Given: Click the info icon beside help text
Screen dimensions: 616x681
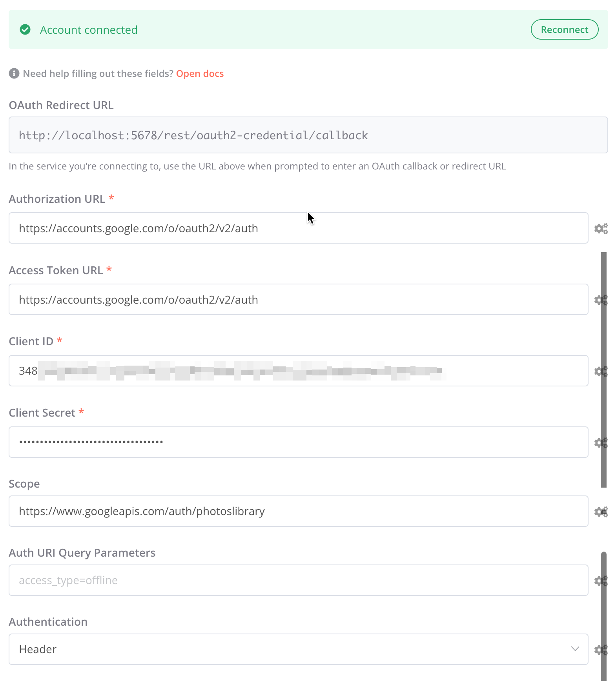Looking at the screenshot, I should [x=14, y=73].
